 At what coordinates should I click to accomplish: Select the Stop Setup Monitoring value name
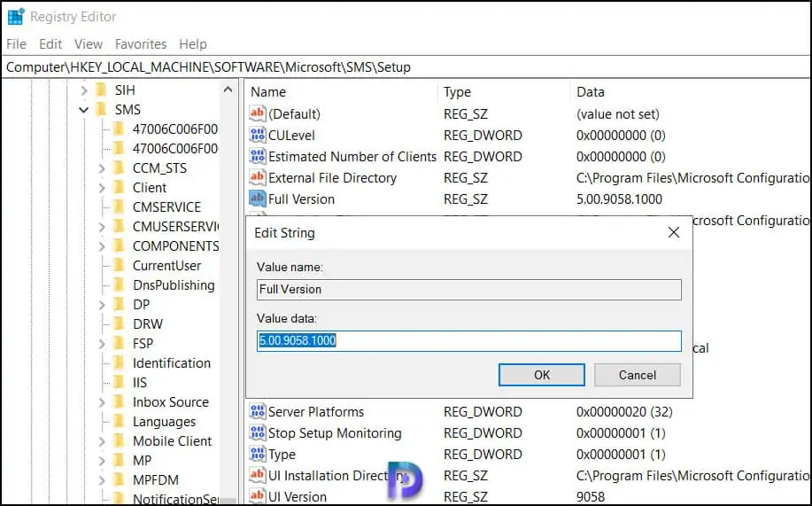pyautogui.click(x=335, y=433)
